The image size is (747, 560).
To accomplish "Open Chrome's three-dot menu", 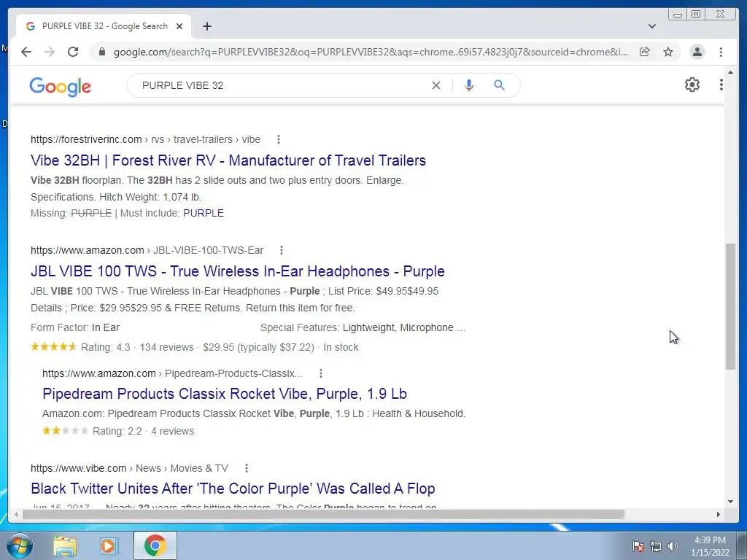I will coord(721,52).
